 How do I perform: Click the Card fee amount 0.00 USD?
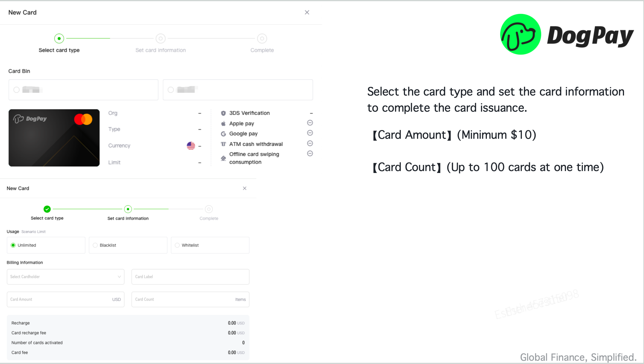[x=236, y=353]
